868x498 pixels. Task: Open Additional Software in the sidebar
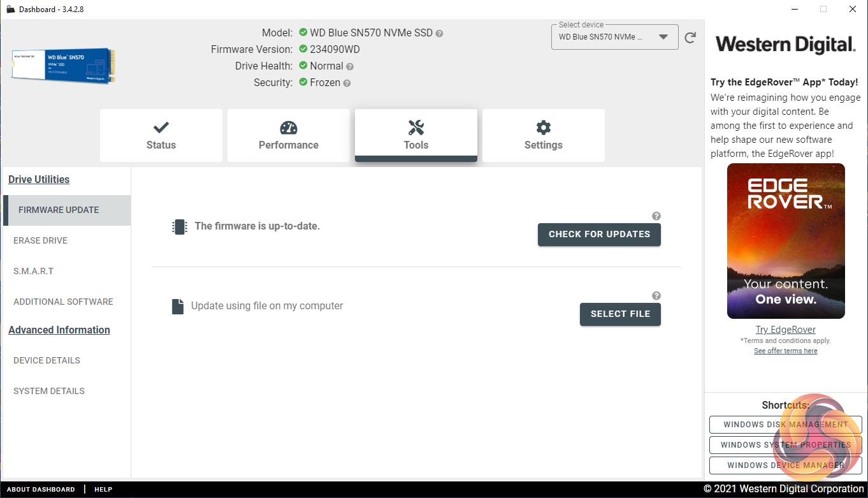point(67,302)
